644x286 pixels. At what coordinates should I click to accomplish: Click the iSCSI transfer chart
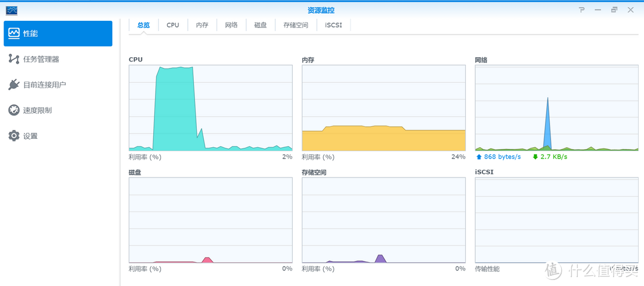pos(557,220)
